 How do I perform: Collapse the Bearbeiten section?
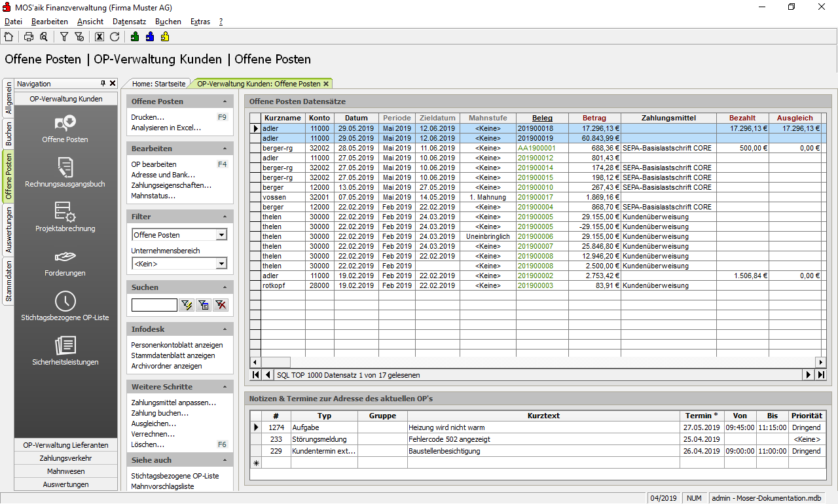pyautogui.click(x=225, y=149)
